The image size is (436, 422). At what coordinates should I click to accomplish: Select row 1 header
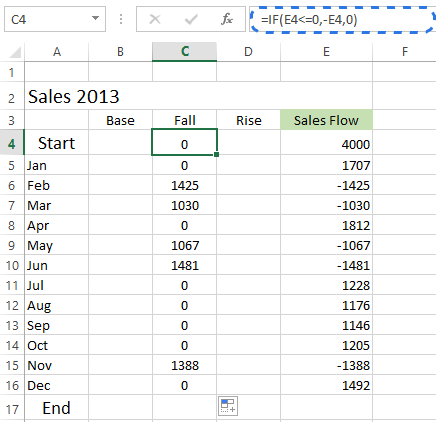[12, 72]
